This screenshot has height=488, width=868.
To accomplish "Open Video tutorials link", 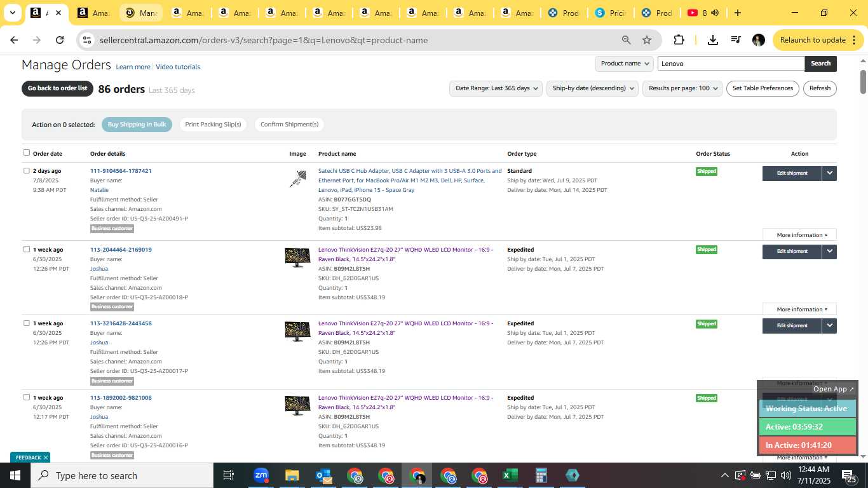I will [178, 67].
